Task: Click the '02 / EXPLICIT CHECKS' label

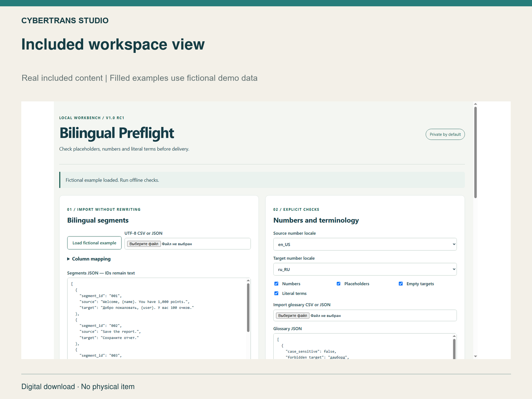Action: point(296,209)
